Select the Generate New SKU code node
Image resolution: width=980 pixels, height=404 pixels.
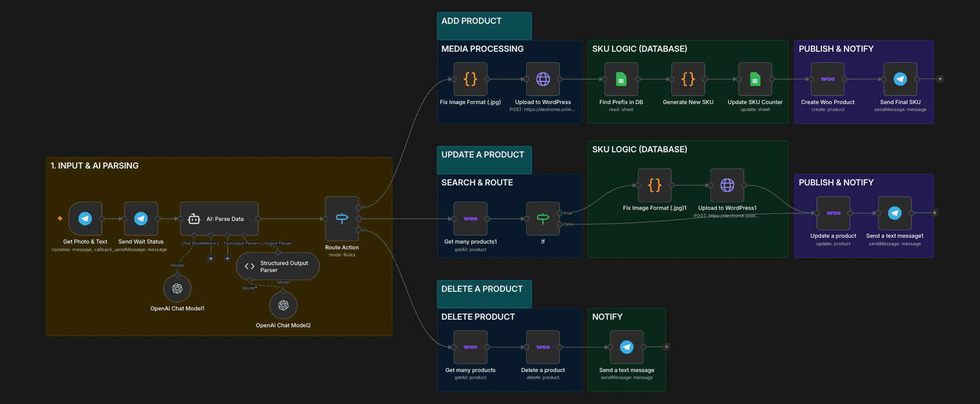pos(688,79)
